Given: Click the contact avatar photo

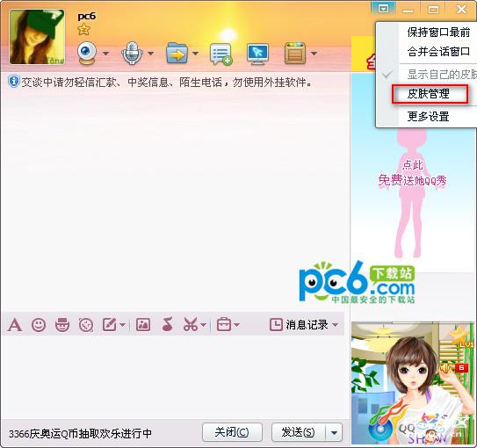Looking at the screenshot, I should tap(37, 37).
